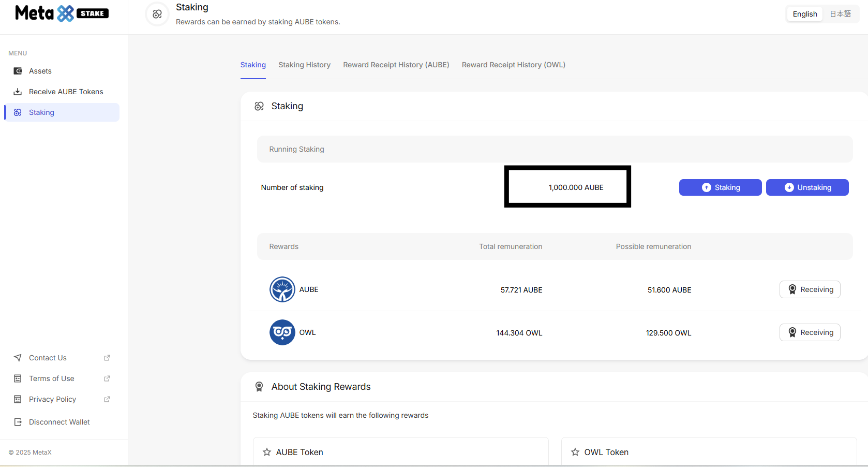Viewport: 868px width, 467px height.
Task: Click the staking icon in page header
Action: tap(157, 14)
